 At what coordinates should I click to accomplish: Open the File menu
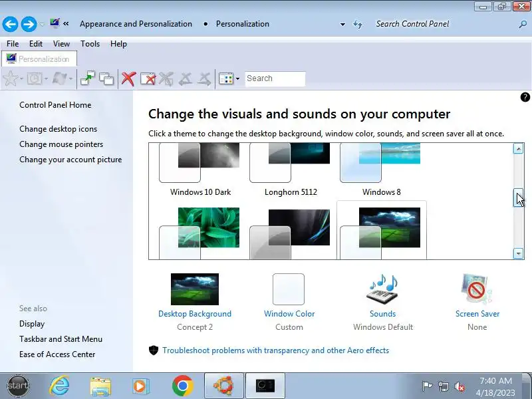[13, 44]
